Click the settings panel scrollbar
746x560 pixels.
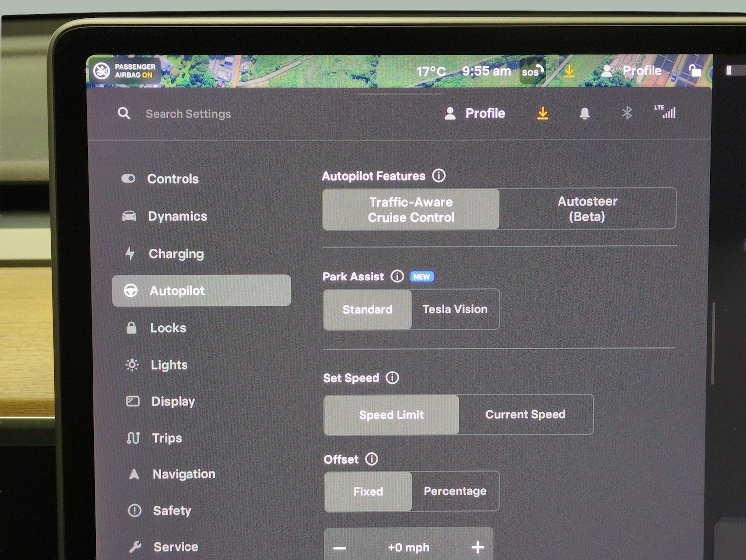[713, 343]
